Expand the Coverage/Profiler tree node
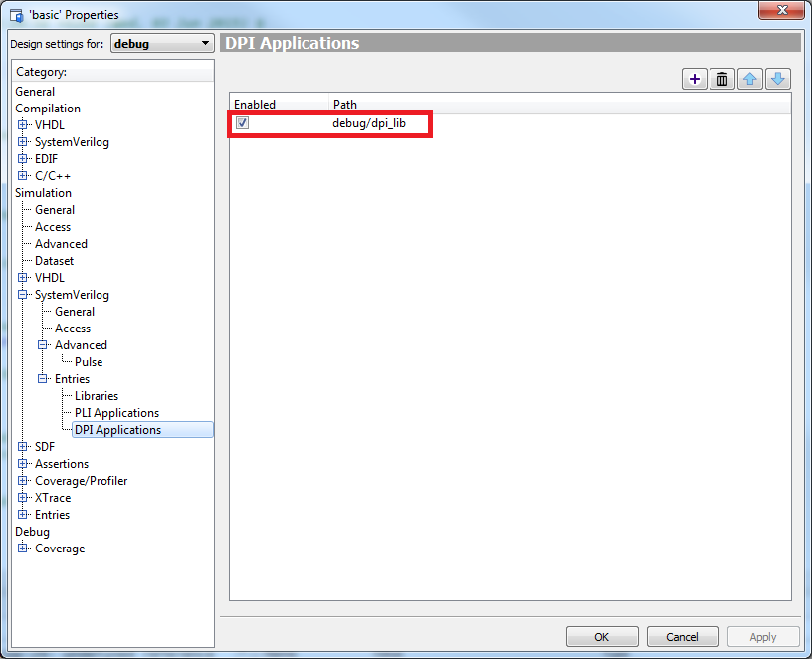 pos(23,481)
